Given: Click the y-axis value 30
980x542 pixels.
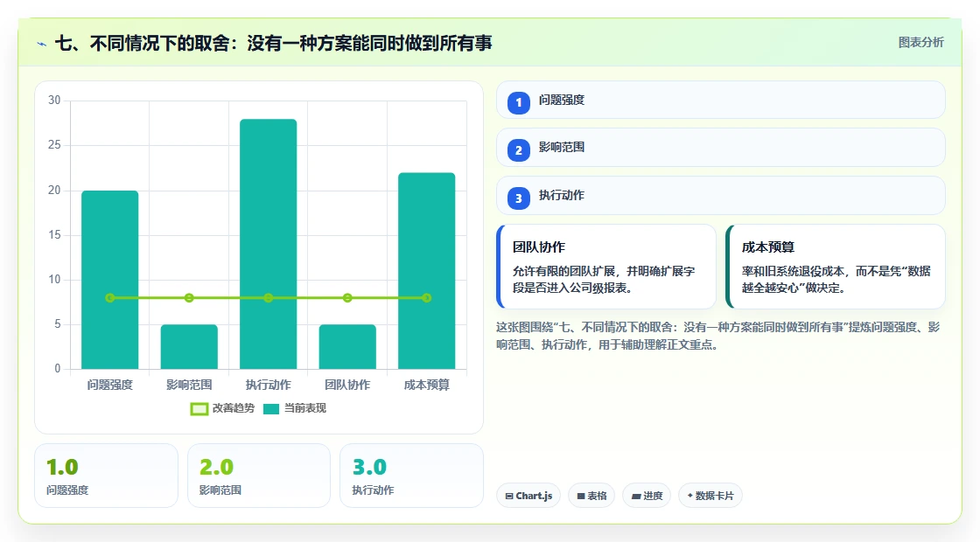Looking at the screenshot, I should pos(54,101).
